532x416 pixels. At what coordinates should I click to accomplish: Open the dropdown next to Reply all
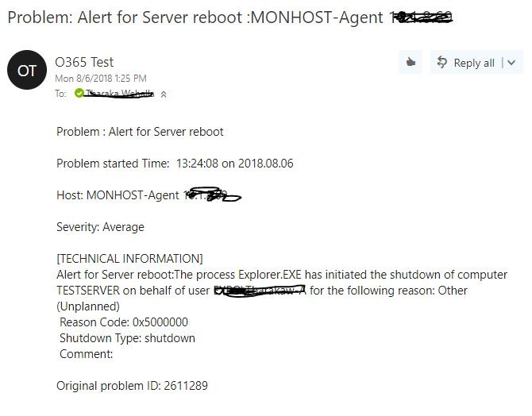pyautogui.click(x=511, y=64)
